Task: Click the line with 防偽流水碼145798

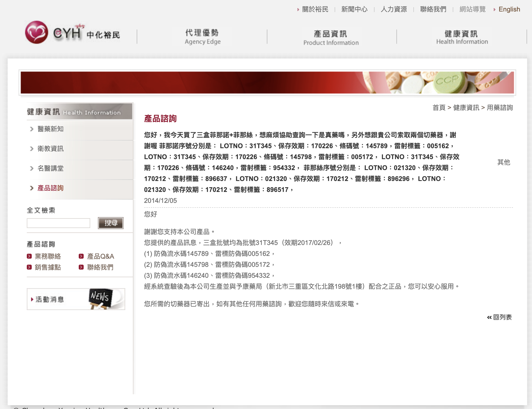Action: coord(209,265)
